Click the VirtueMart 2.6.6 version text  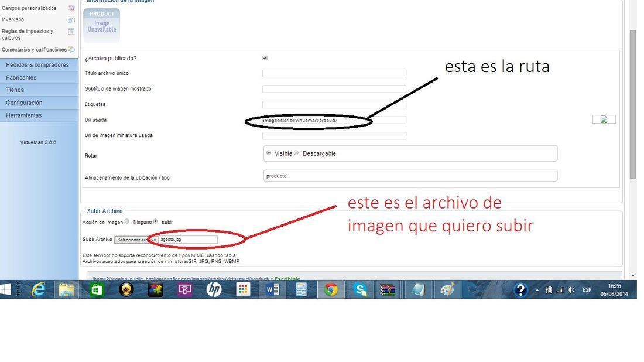(38, 142)
